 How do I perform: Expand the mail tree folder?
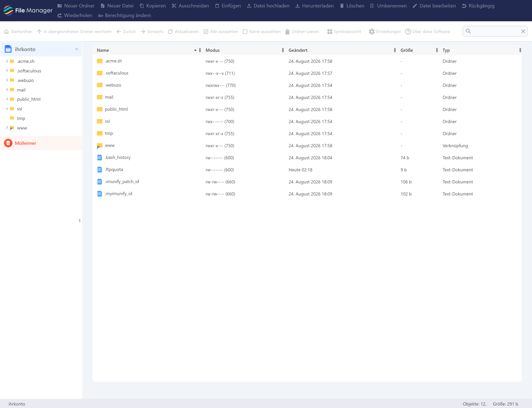point(7,90)
